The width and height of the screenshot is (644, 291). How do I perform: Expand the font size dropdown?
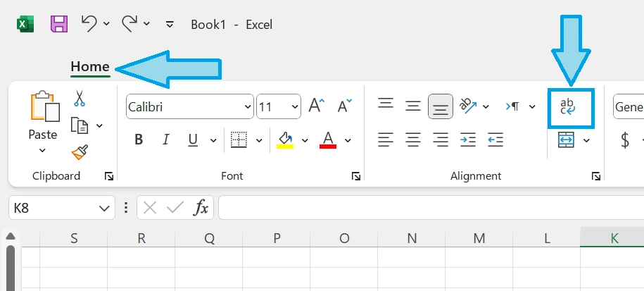point(295,107)
